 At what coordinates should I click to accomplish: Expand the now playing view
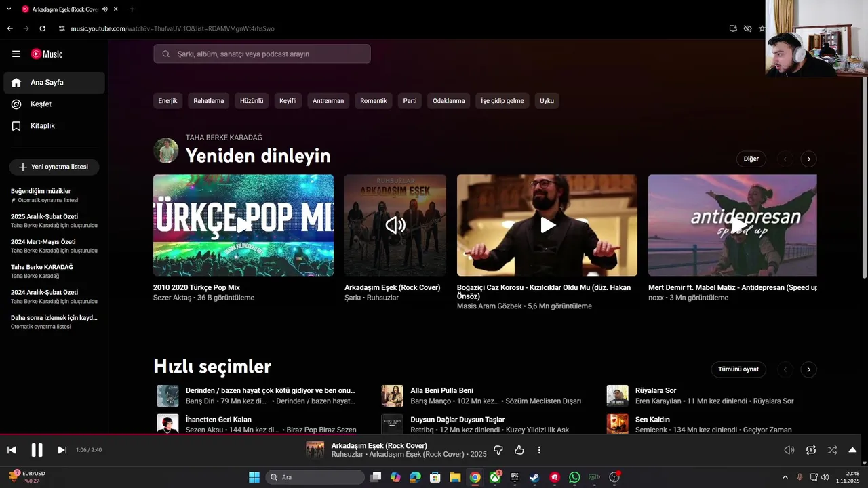point(852,450)
